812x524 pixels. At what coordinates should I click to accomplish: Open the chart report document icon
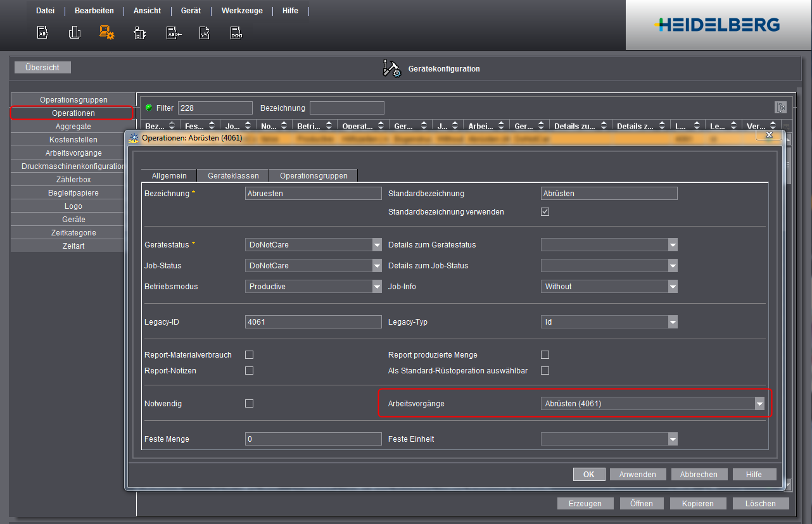point(205,33)
